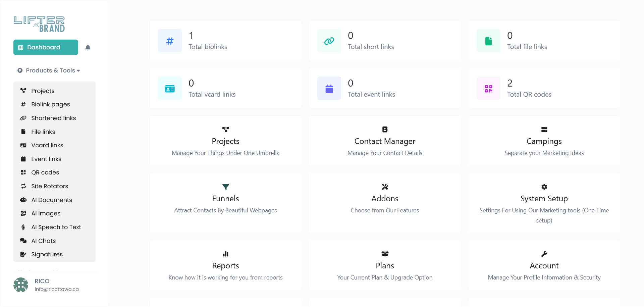Viewport: 644px width, 307px height.
Task: Click the Total event links calendar icon
Action: [329, 89]
